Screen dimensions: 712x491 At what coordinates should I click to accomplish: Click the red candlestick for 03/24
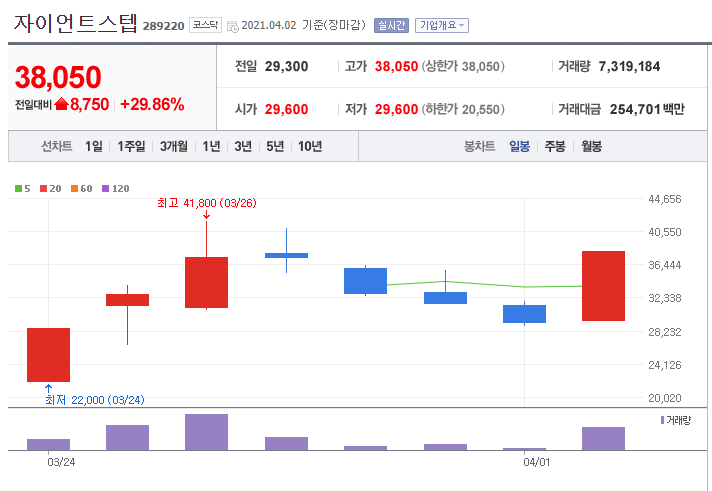[49, 355]
